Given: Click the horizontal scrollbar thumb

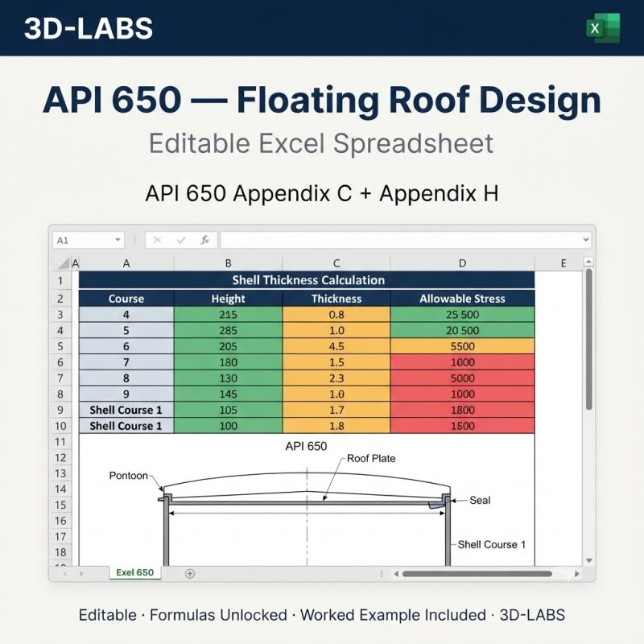Looking at the screenshot, I should click(477, 574).
